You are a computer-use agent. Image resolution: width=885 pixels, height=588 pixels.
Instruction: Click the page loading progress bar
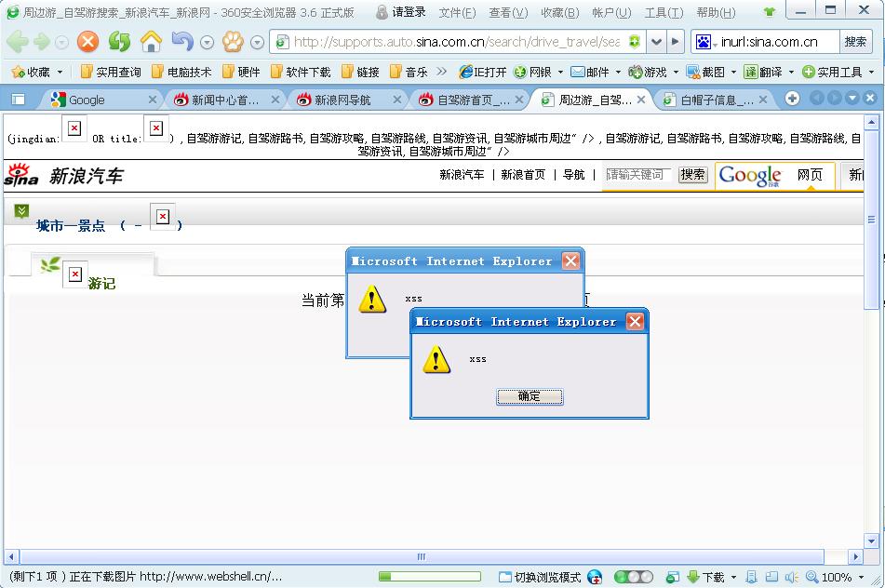(x=430, y=576)
